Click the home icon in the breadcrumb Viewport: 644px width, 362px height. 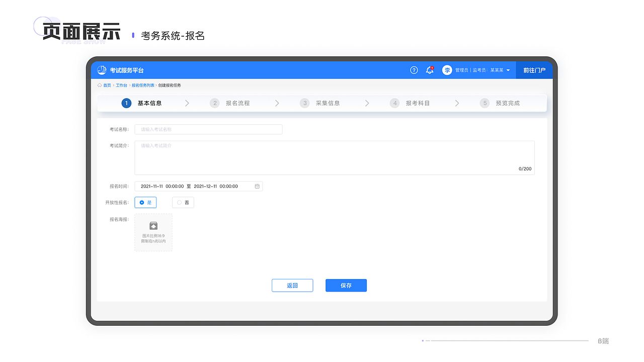[x=99, y=85]
